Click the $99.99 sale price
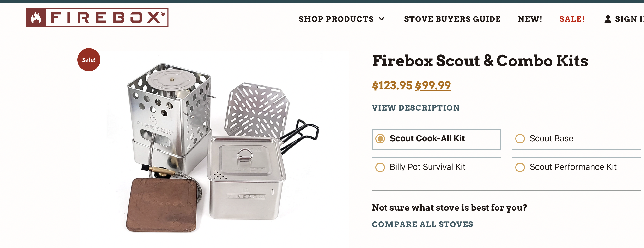 tap(433, 86)
